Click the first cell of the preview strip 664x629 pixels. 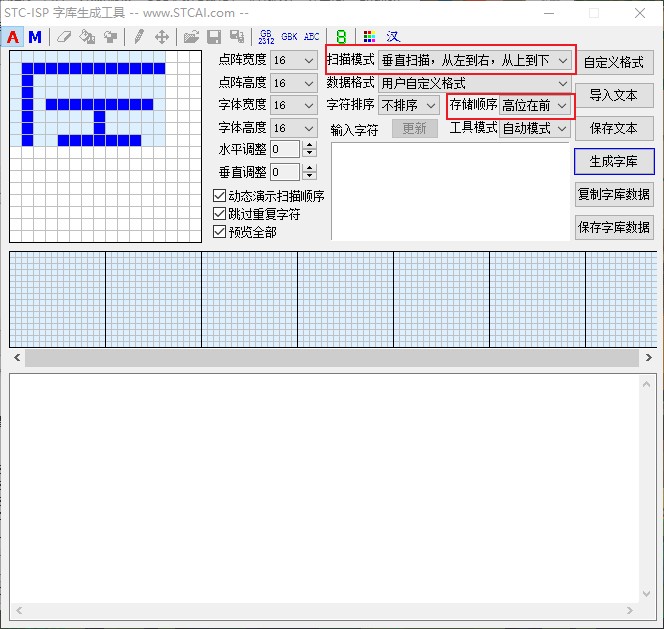[x=58, y=299]
